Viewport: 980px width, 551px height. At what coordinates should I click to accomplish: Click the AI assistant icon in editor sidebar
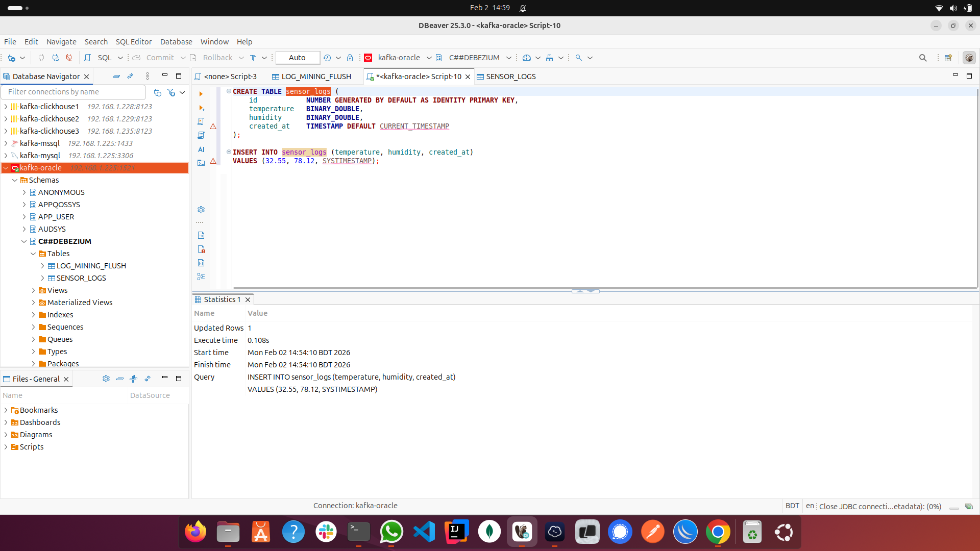201,149
